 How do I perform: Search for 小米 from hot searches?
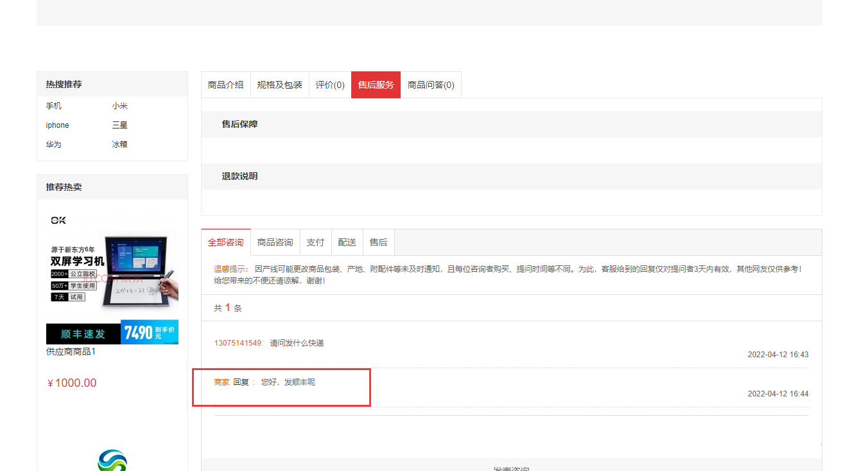point(120,106)
